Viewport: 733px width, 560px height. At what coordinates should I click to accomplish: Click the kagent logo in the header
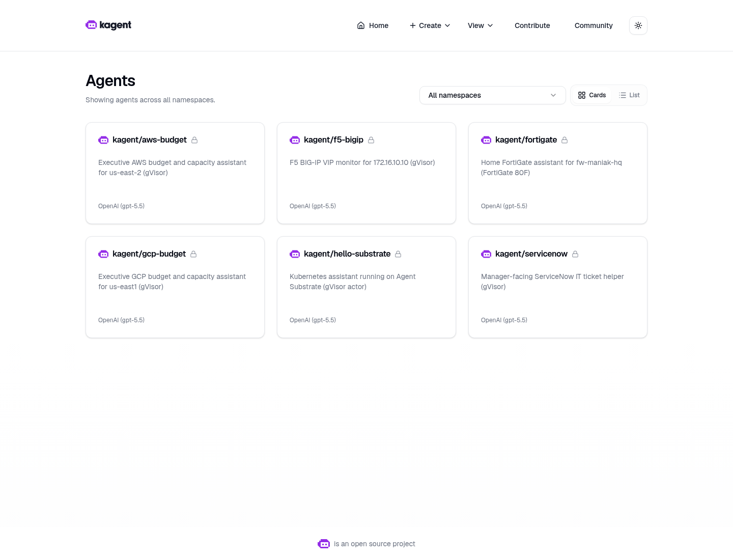click(108, 25)
